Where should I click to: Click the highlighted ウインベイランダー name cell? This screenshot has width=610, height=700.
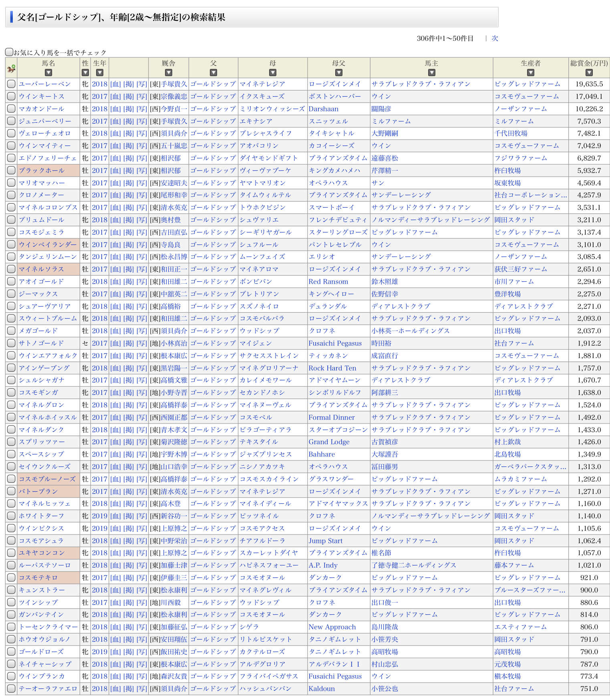pos(48,245)
